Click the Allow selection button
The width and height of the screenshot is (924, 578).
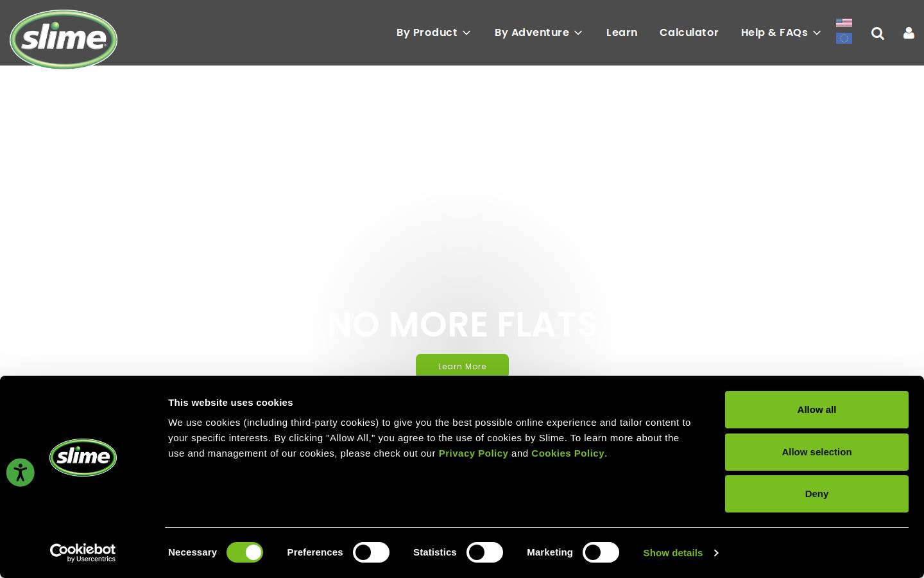tap(817, 452)
